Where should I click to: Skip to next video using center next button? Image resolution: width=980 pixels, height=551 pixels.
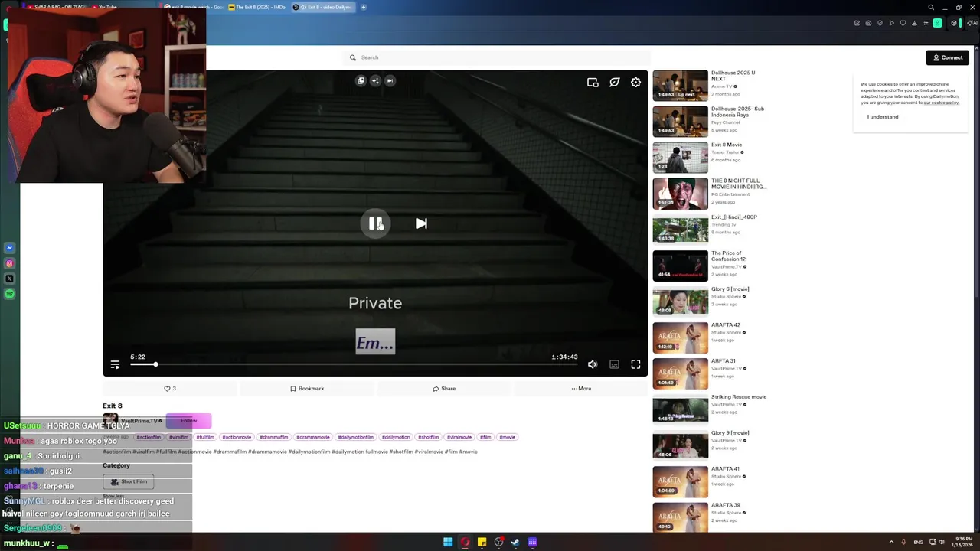point(421,223)
